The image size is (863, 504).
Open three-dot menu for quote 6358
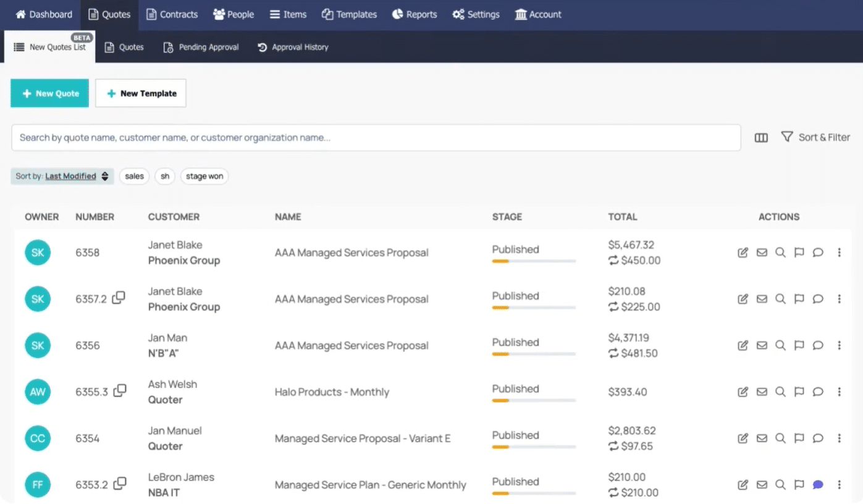click(x=839, y=253)
